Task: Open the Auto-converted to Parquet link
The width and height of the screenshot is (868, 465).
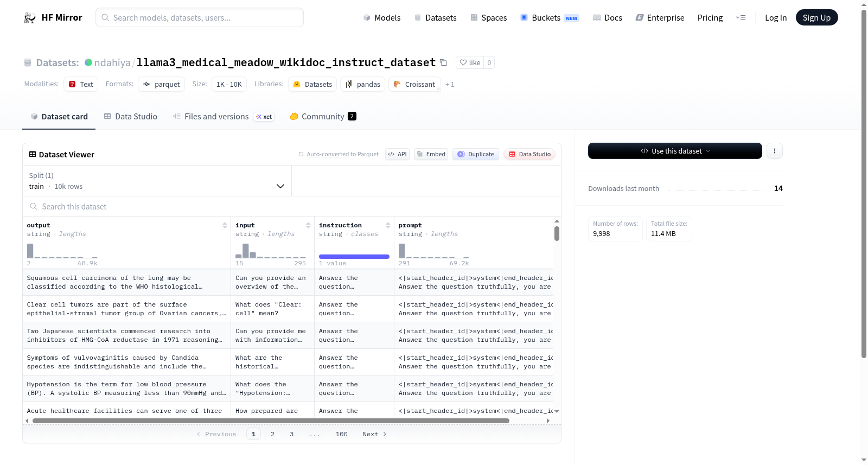Action: (328, 154)
